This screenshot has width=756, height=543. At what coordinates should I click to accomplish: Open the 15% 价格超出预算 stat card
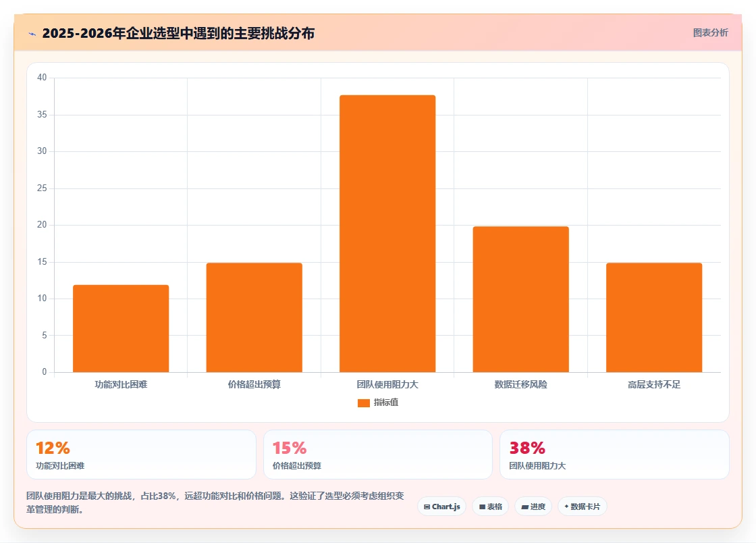[378, 455]
